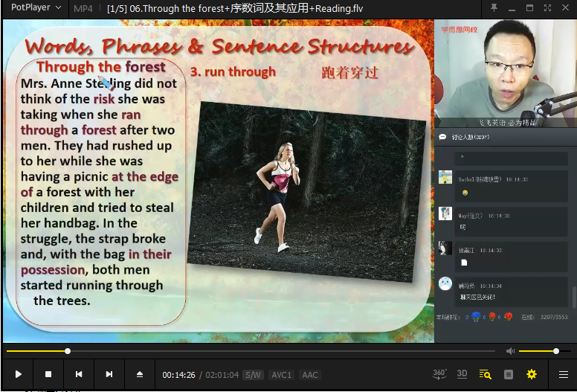Mute audio using the speaker icon
The height and width of the screenshot is (392, 577).
coord(510,351)
